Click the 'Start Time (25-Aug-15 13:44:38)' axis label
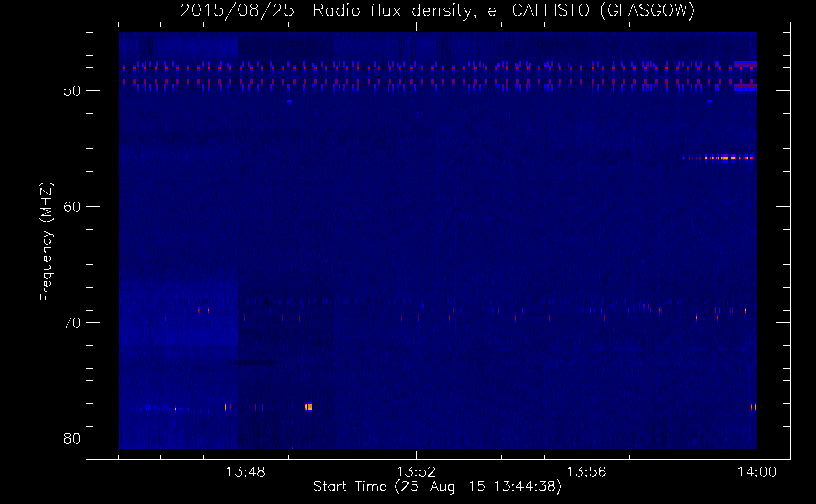The width and height of the screenshot is (816, 504). 437,487
